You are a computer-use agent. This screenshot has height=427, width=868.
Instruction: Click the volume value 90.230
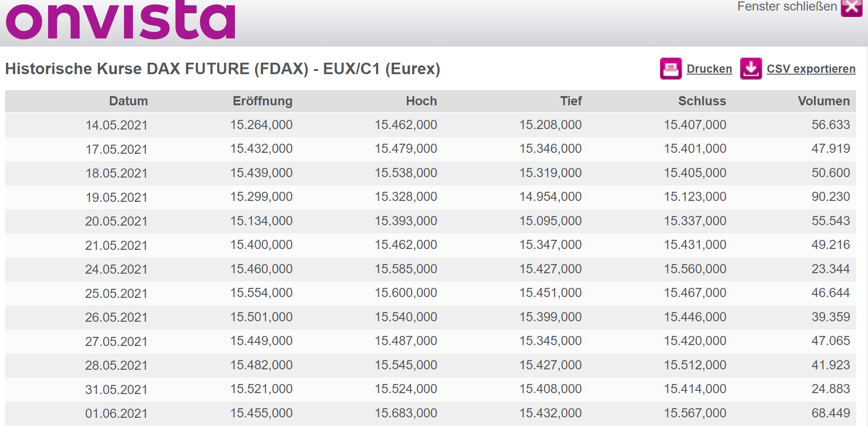coord(830,197)
